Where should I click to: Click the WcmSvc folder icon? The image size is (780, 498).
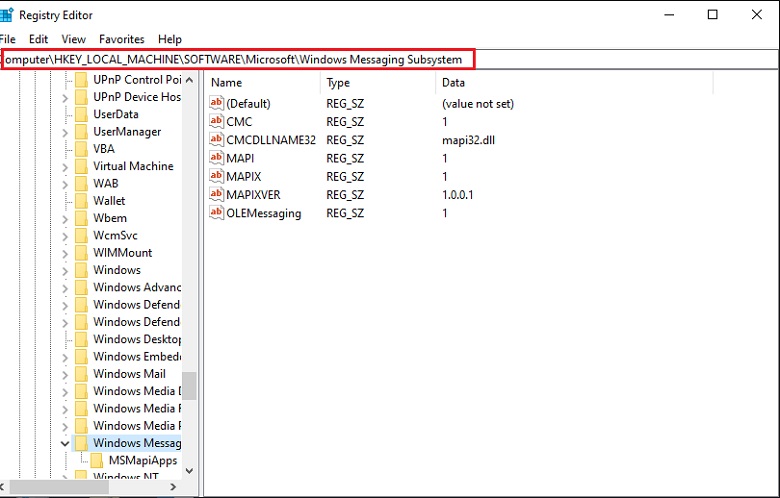[x=81, y=235]
